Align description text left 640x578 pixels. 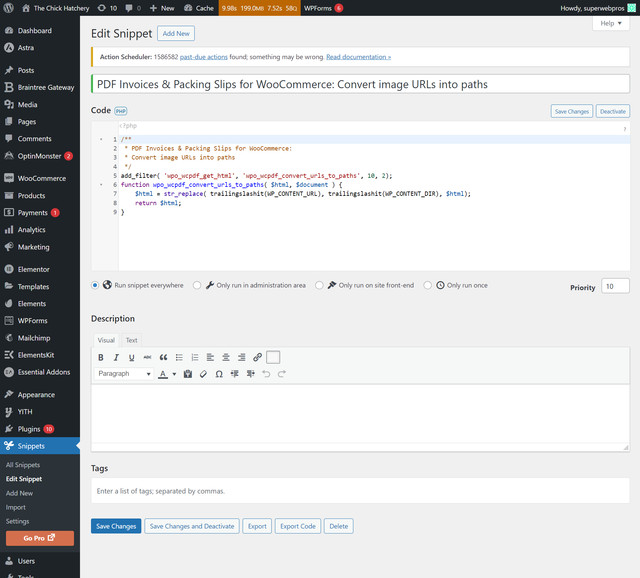coord(210,358)
